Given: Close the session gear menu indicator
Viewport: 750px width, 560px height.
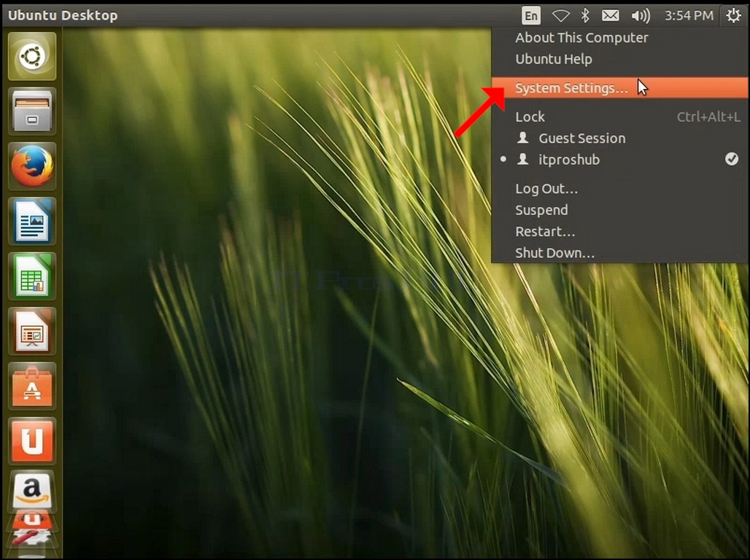Looking at the screenshot, I should 733,16.
